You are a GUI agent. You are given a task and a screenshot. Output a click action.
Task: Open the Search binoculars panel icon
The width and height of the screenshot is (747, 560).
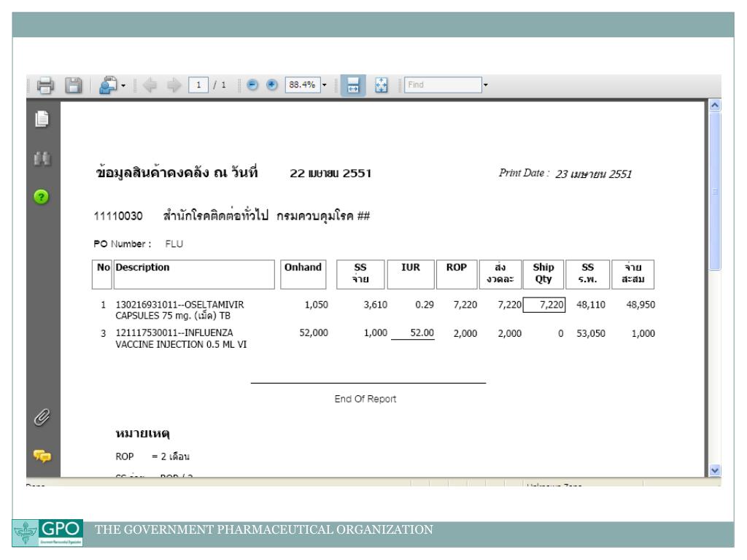pos(42,158)
